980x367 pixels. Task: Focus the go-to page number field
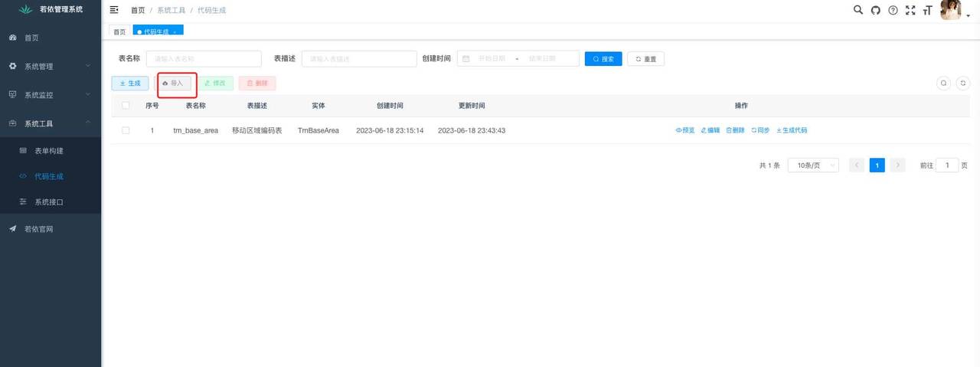[x=947, y=165]
